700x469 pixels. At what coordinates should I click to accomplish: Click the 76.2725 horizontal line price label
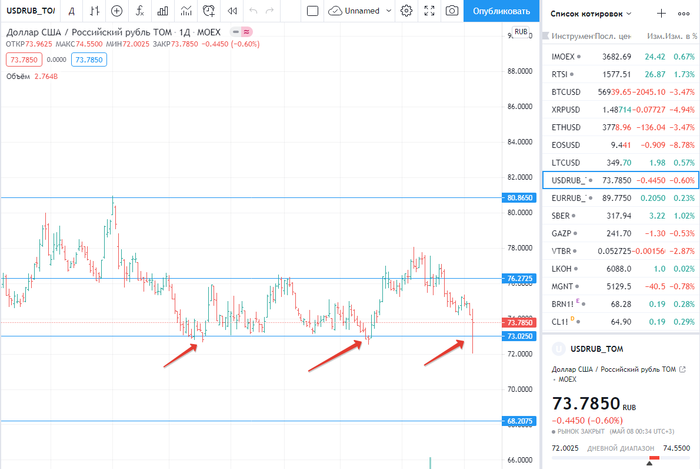pyautogui.click(x=519, y=278)
